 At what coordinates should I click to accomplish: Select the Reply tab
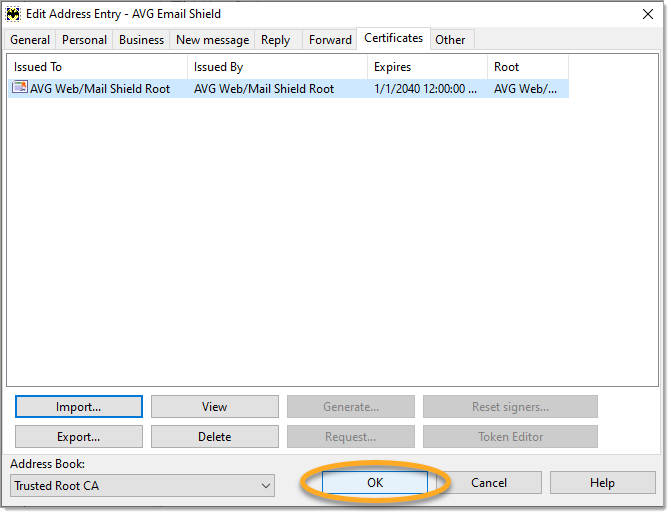tap(275, 40)
